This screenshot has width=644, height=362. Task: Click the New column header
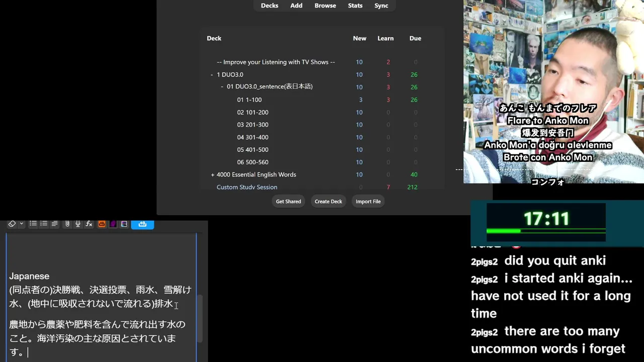[360, 38]
